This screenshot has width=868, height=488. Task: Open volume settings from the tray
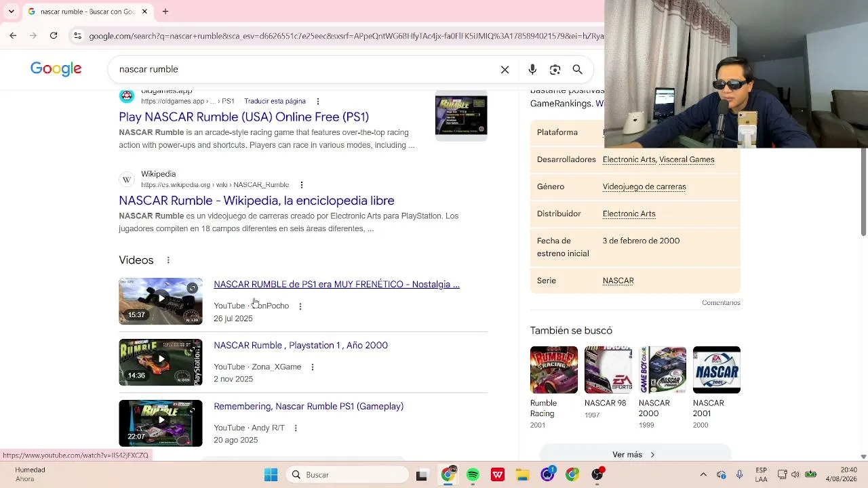(795, 474)
